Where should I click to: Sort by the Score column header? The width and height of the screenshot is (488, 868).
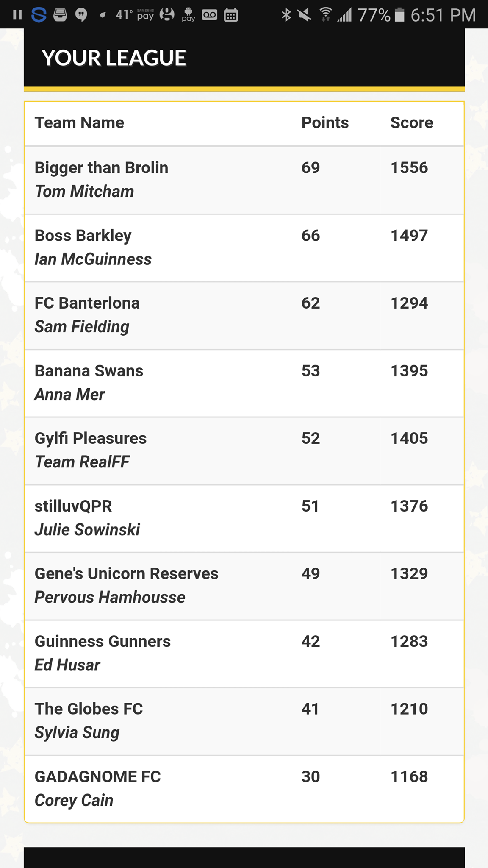pos(411,123)
